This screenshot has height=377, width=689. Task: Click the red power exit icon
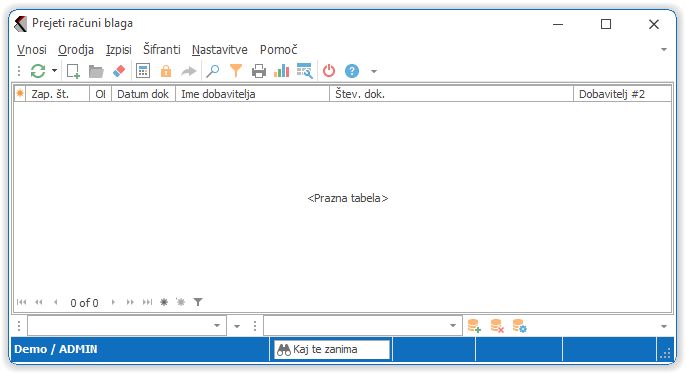(329, 71)
